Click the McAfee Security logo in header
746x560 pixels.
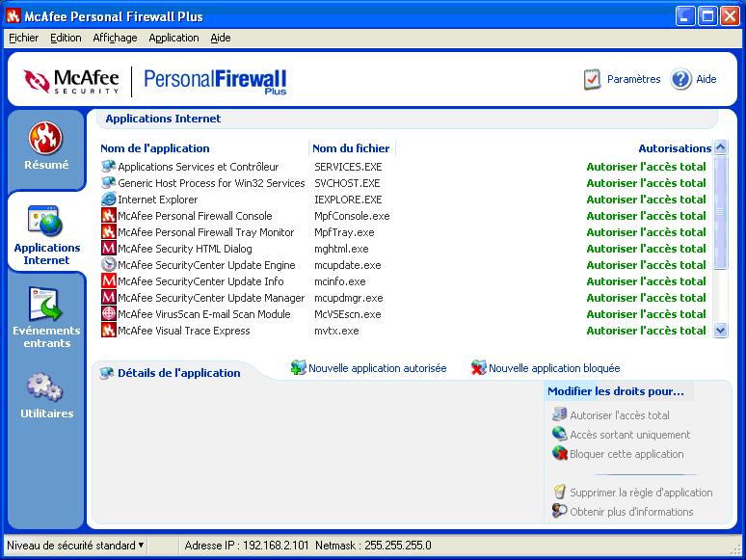[x=71, y=81]
